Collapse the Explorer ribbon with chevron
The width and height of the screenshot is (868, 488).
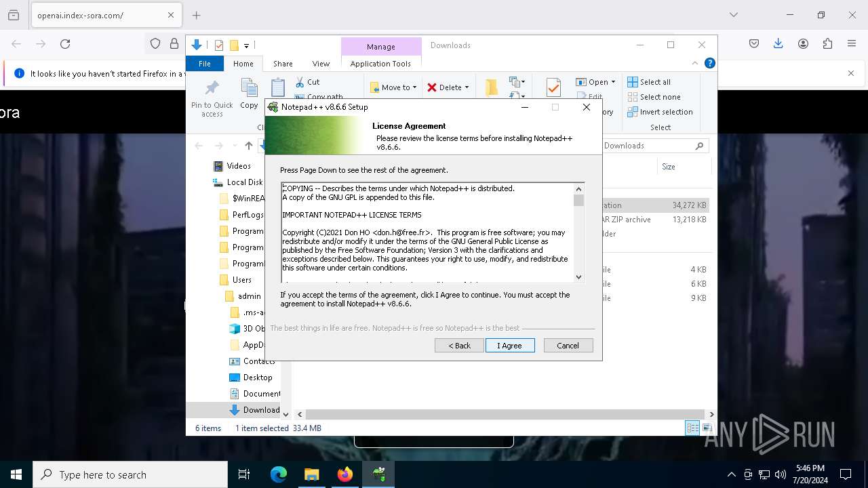point(694,64)
